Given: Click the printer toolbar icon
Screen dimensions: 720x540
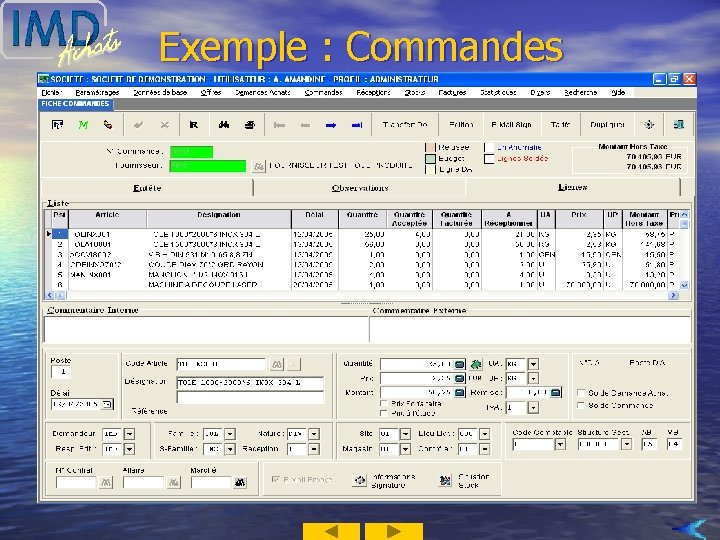Looking at the screenshot, I should click(x=249, y=124).
